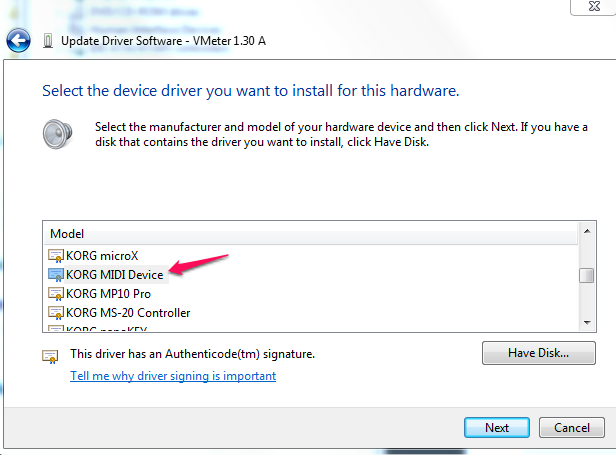Select KORG MIDI Device in the list
Screen dimensions: 616x455
tap(114, 275)
